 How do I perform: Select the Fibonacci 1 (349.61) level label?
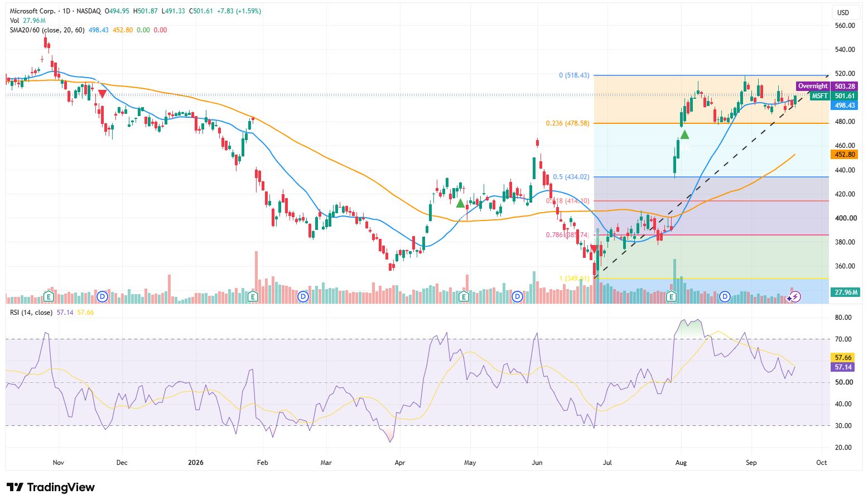(575, 278)
